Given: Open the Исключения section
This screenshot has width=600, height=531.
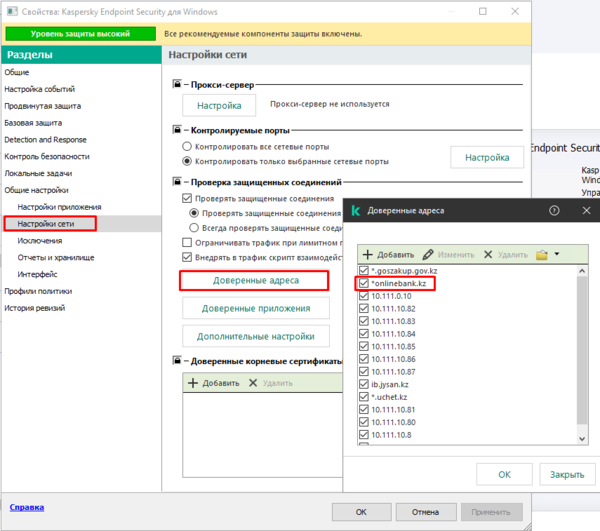Looking at the screenshot, I should click(40, 241).
